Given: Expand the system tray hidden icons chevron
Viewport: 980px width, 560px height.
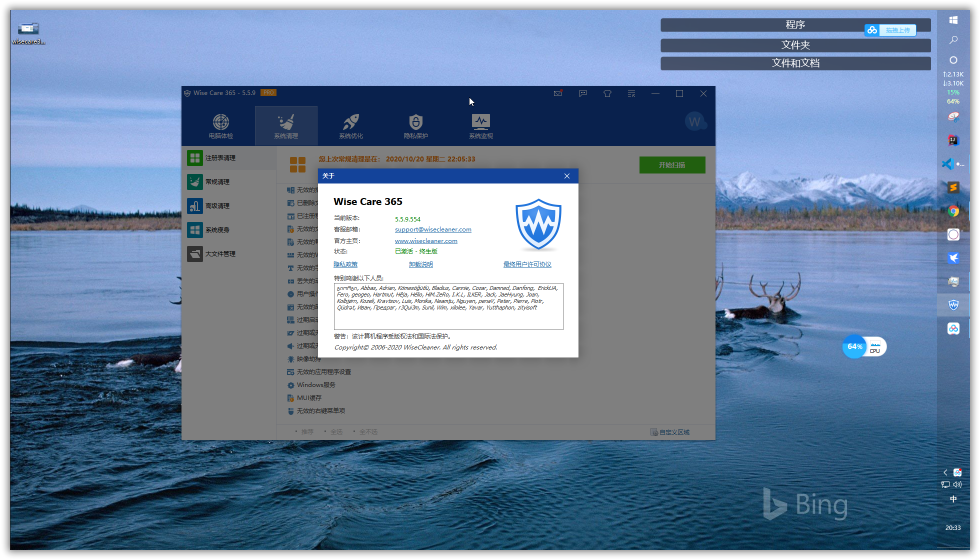Looking at the screenshot, I should click(945, 472).
